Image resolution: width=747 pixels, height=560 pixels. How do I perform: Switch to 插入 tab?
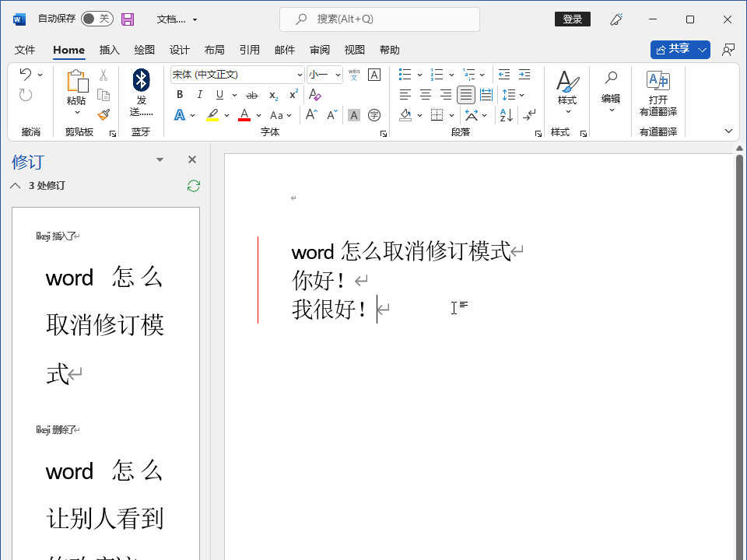[x=109, y=50]
